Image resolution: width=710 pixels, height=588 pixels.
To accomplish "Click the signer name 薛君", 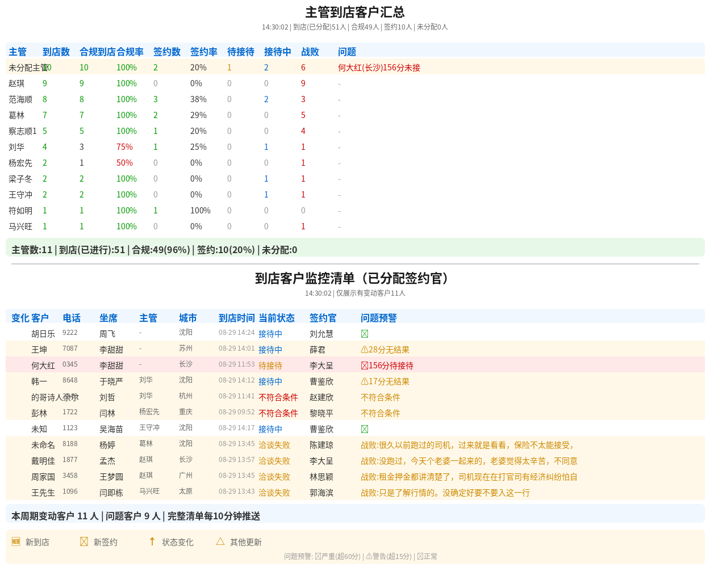I will coord(318,350).
